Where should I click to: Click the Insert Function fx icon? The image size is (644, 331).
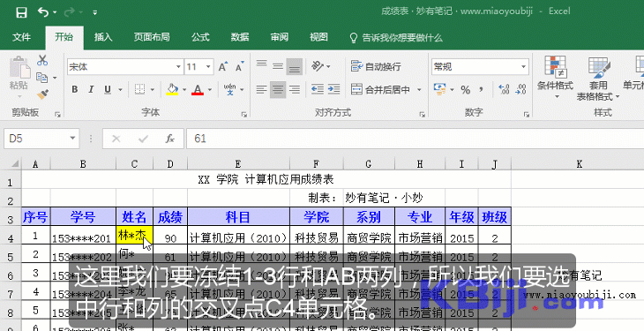point(169,139)
